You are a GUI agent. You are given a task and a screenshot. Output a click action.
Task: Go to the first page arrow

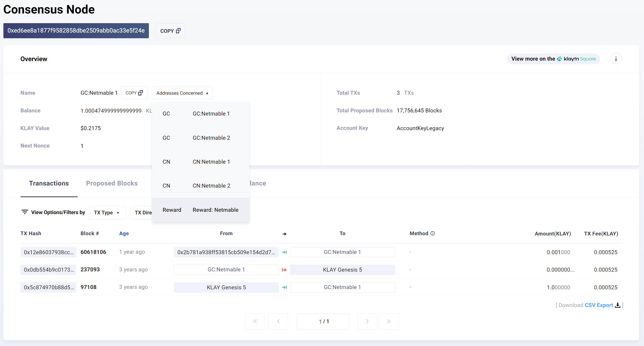(255, 321)
